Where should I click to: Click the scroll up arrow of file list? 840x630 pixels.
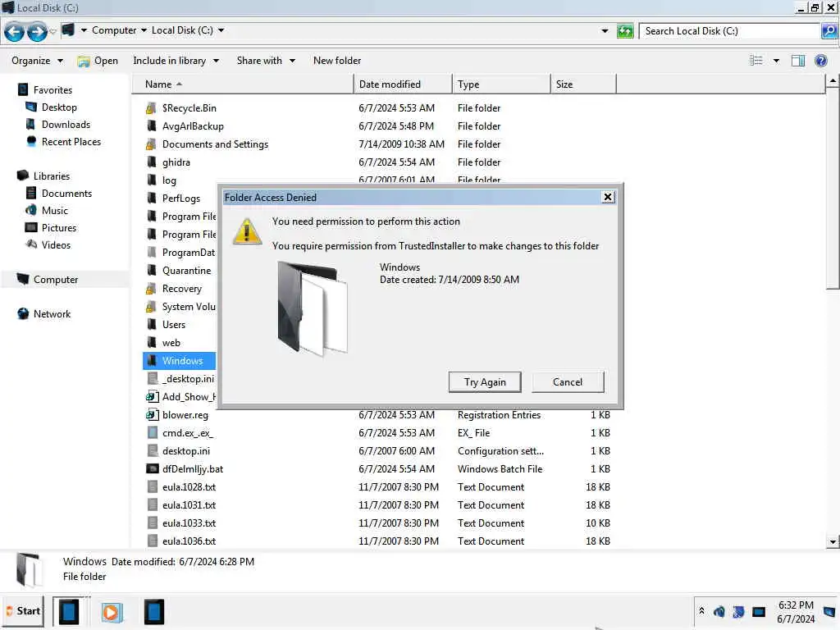[833, 81]
